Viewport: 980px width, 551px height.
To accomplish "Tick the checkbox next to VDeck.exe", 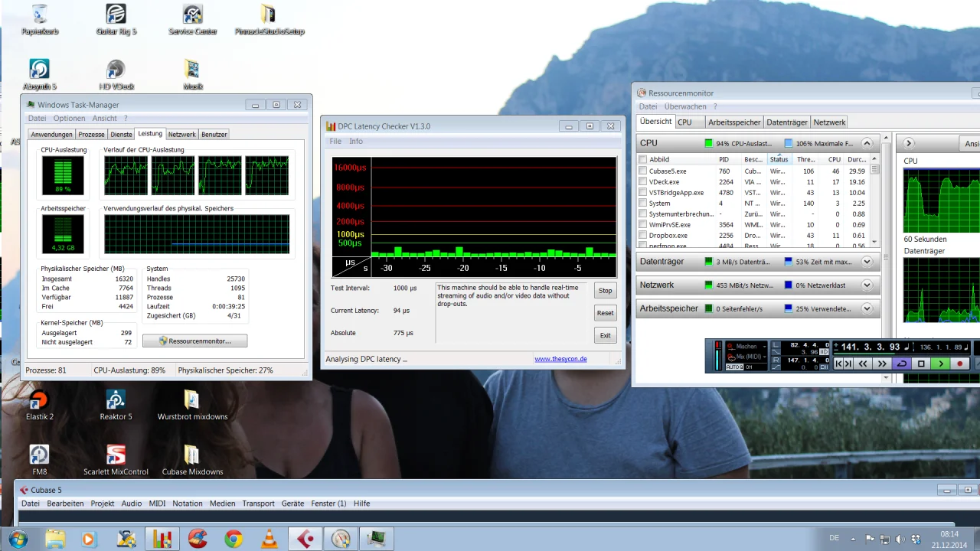I will tap(643, 182).
